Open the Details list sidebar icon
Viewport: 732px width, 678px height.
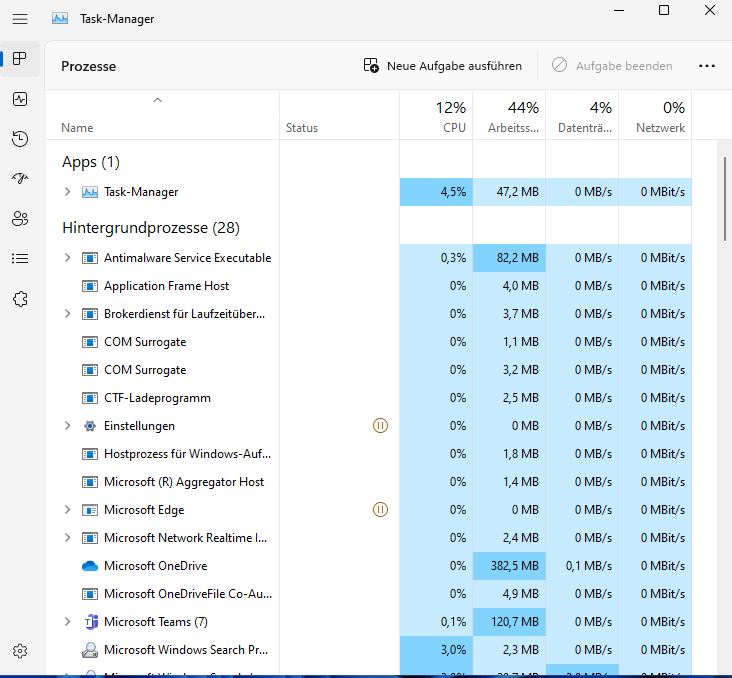tap(20, 258)
